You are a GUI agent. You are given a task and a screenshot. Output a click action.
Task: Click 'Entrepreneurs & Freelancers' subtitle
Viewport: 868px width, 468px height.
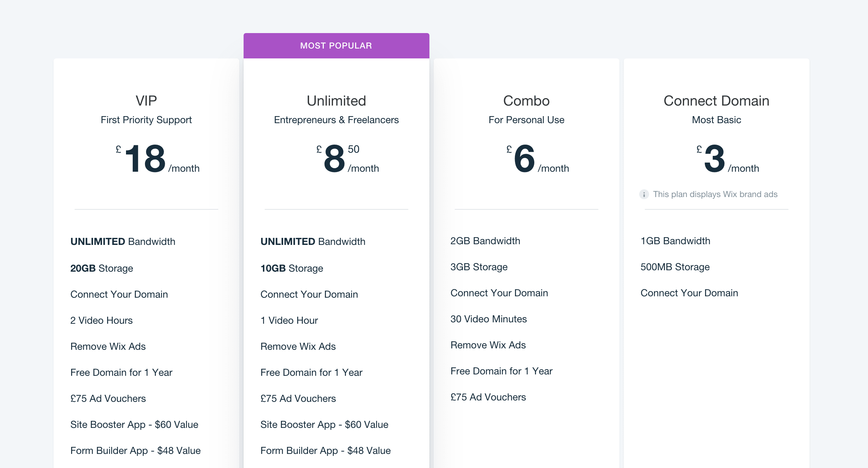pos(336,120)
